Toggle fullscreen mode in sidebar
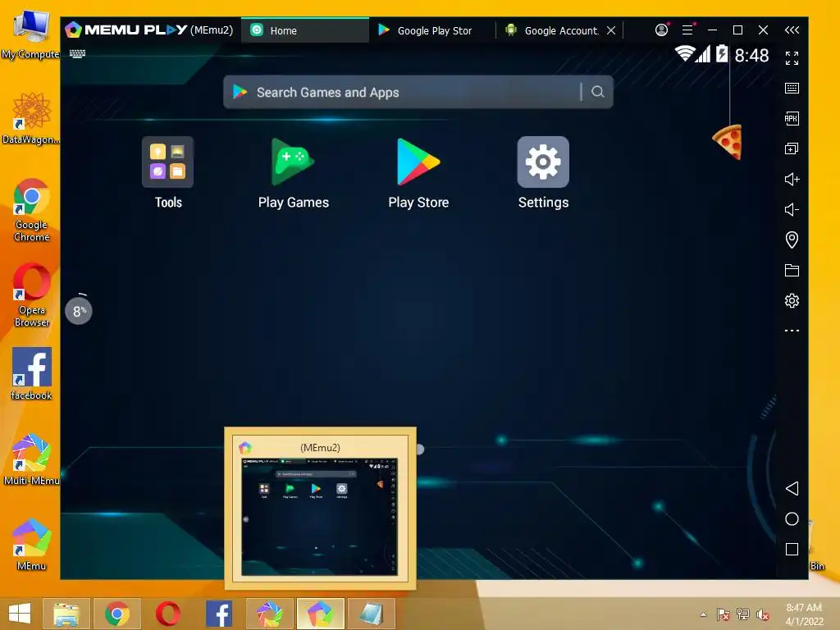Viewport: 840px width, 630px height. click(x=792, y=58)
